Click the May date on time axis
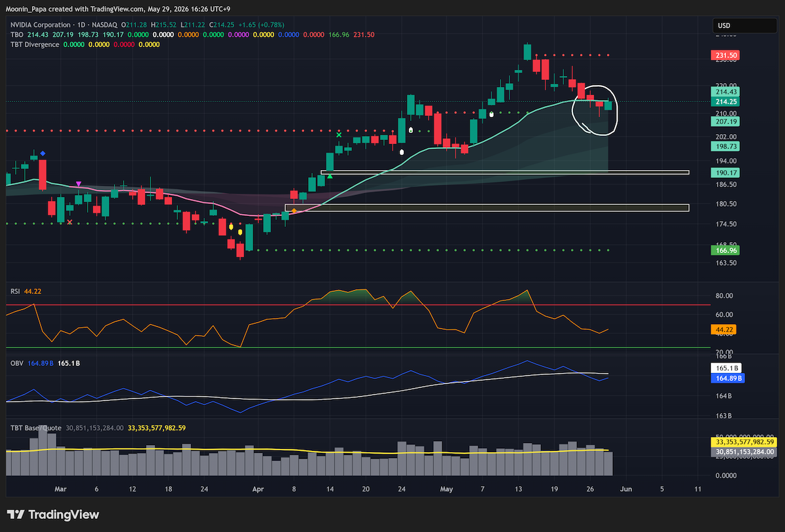This screenshot has width=785, height=532. (x=447, y=489)
